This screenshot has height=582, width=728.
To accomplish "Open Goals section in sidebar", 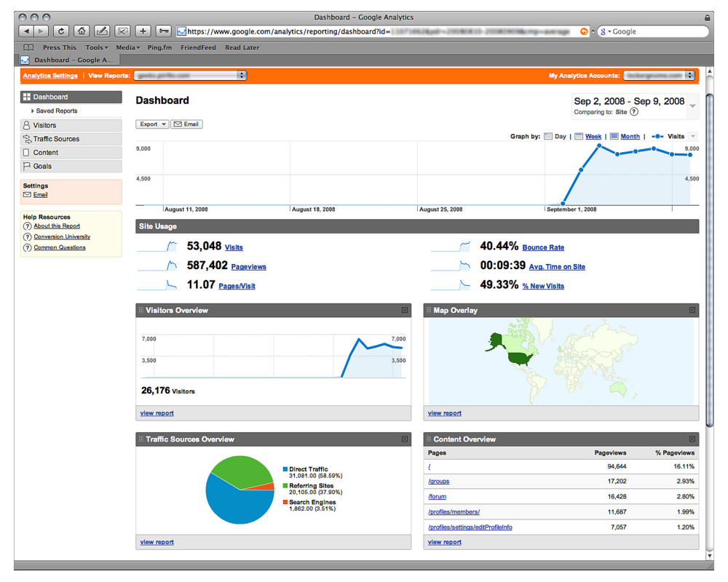I will coord(71,166).
